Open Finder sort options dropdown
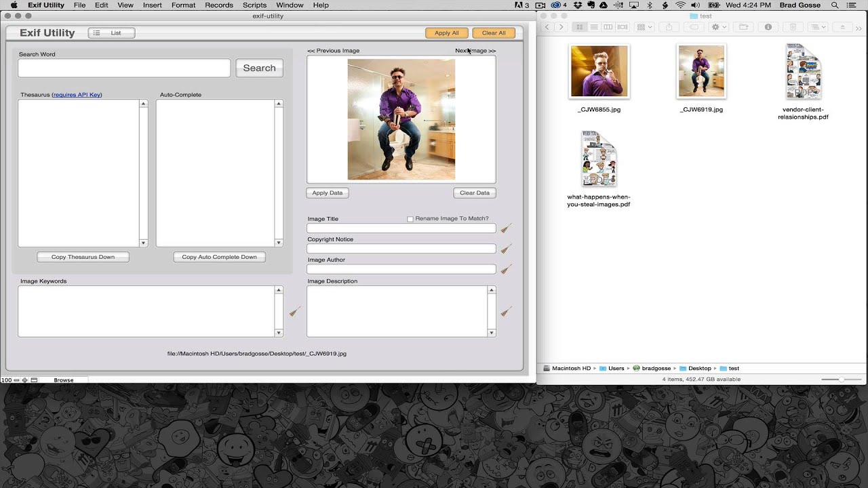 point(818,27)
